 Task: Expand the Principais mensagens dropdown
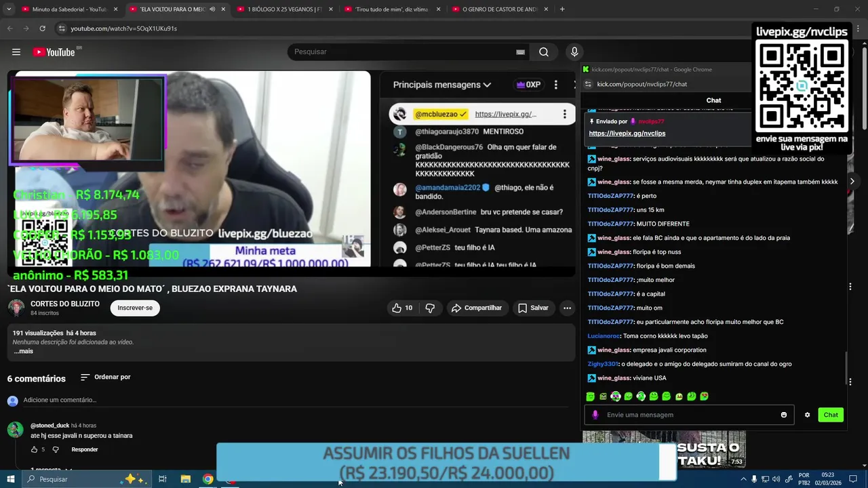(x=441, y=85)
